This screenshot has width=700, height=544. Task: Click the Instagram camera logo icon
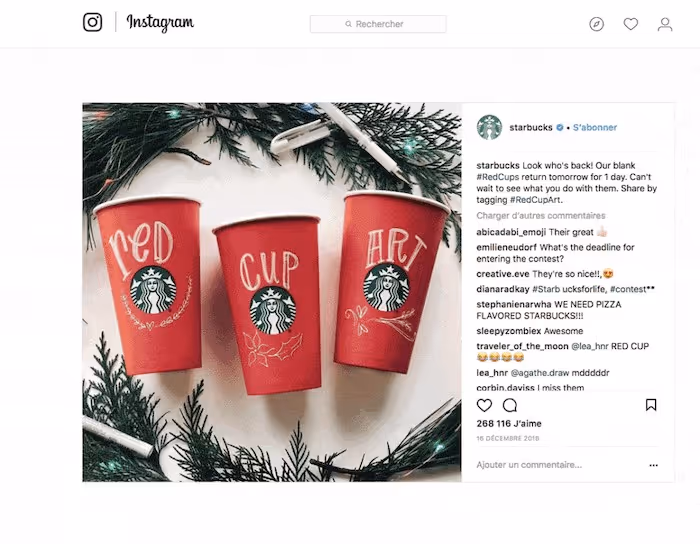(x=92, y=22)
